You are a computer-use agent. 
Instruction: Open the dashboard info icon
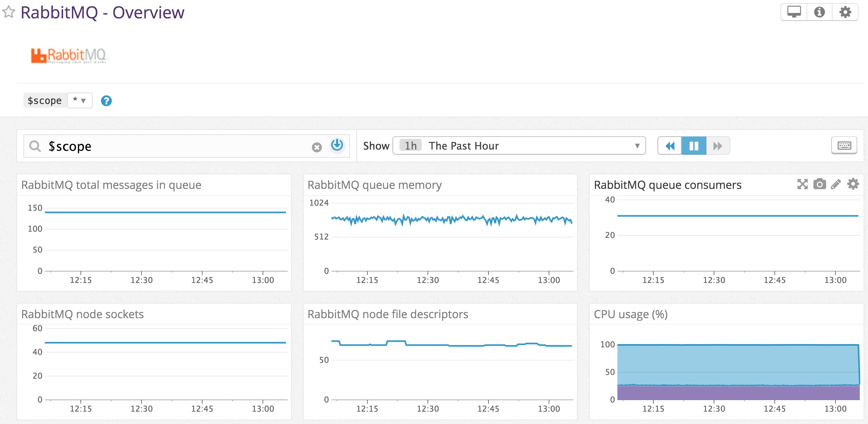pos(819,12)
